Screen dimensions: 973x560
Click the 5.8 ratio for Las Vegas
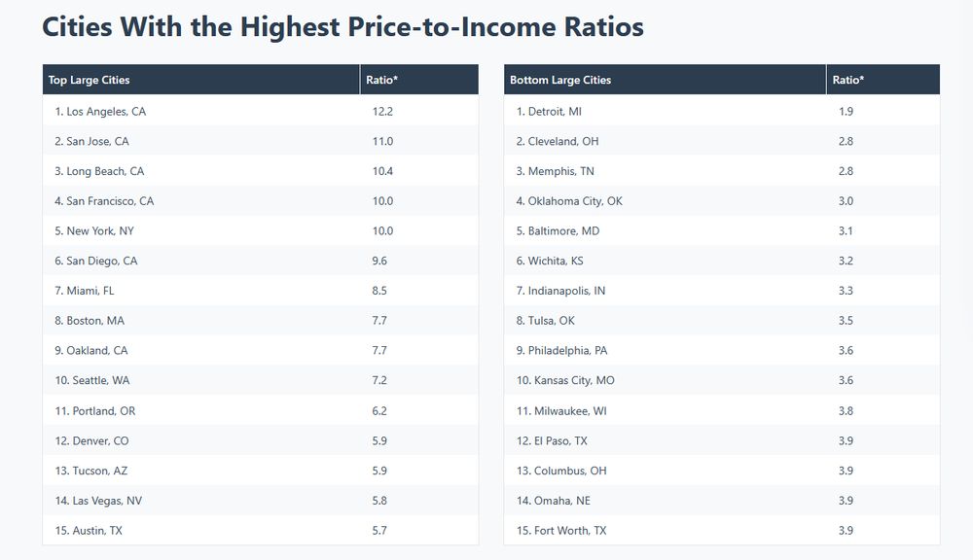coord(379,500)
